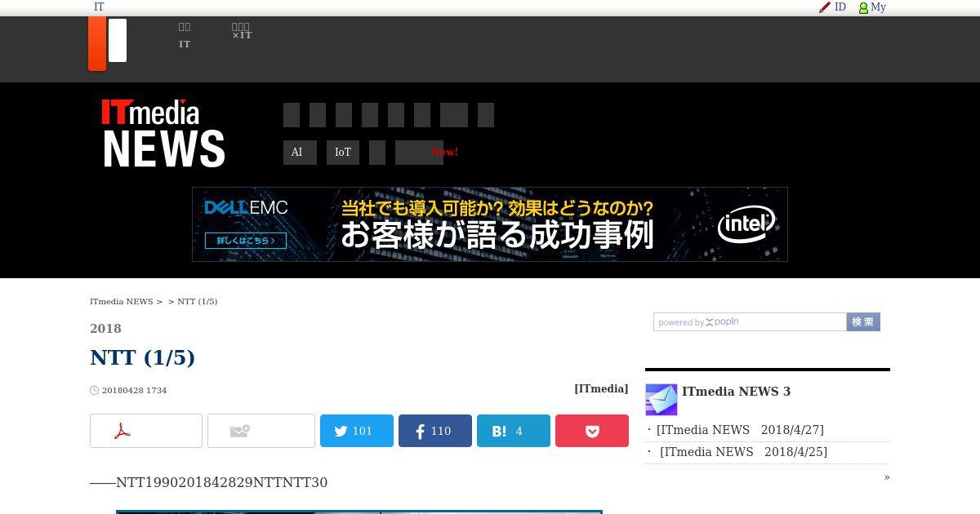Image resolution: width=980 pixels, height=514 pixels.
Task: Click the ID login pencil icon
Action: 825,7
